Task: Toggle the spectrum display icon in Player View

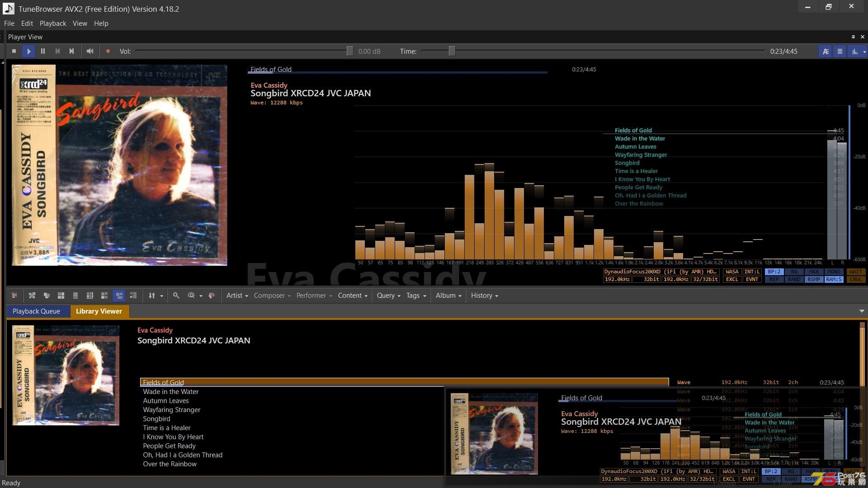Action: tap(854, 51)
